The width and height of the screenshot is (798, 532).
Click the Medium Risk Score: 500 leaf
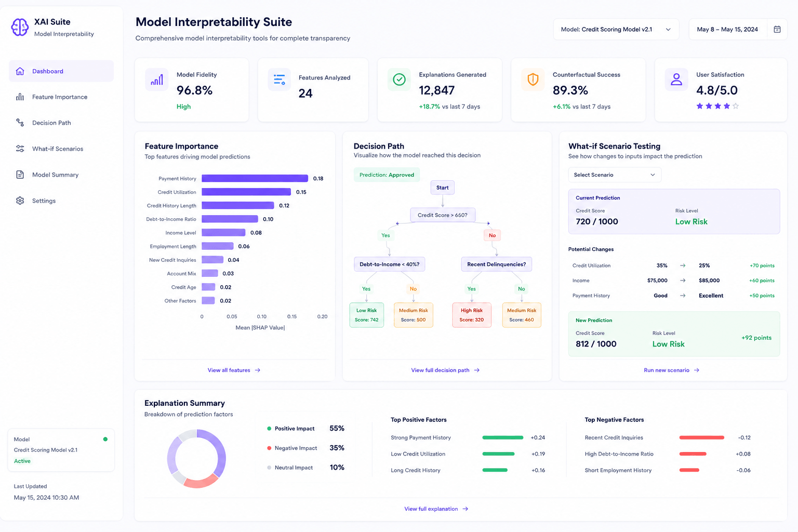(414, 315)
